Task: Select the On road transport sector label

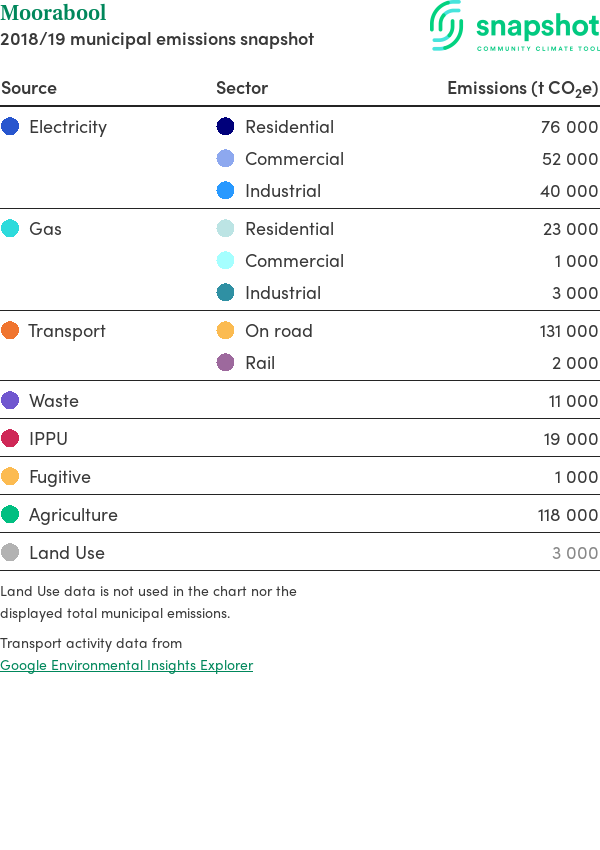Action: click(x=279, y=331)
